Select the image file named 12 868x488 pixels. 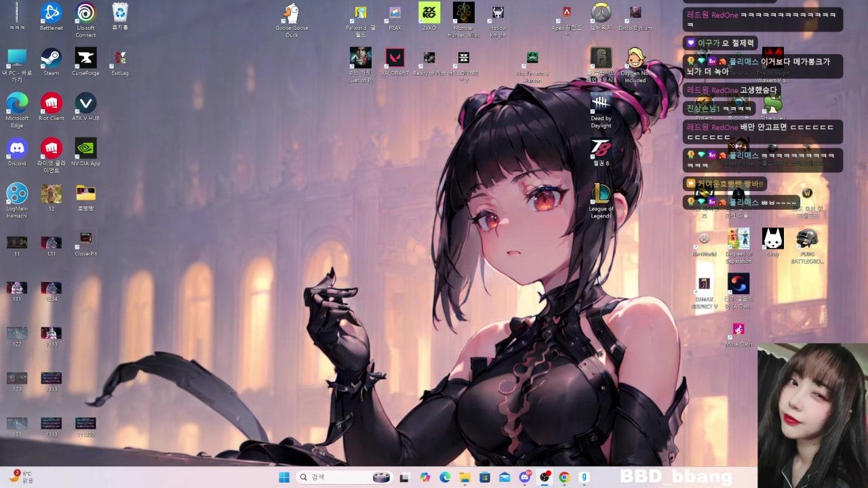(x=51, y=197)
